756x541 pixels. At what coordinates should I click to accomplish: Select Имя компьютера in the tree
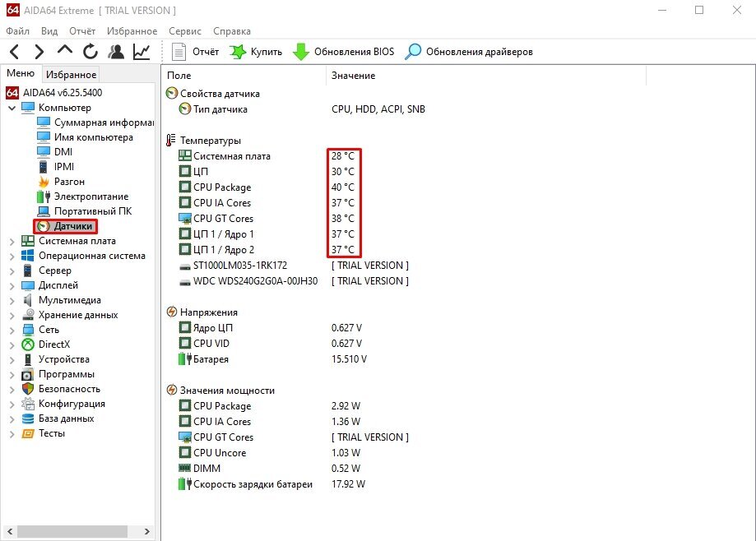pyautogui.click(x=85, y=137)
